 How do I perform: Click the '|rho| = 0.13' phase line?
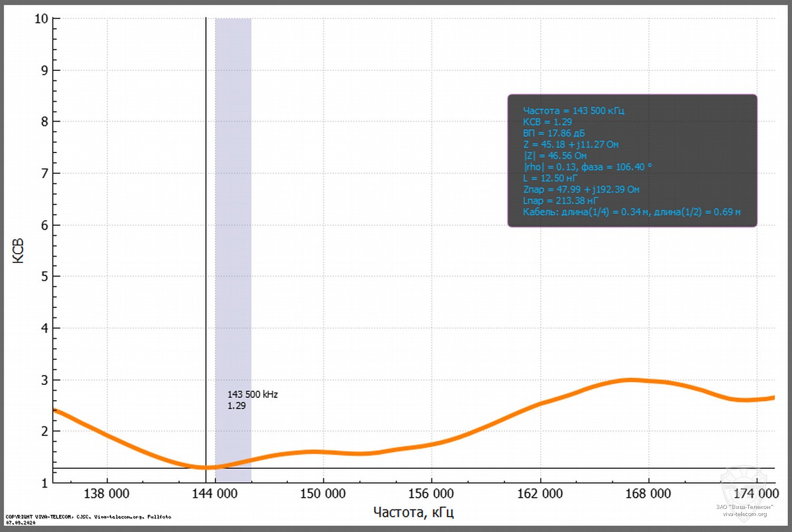(x=587, y=167)
